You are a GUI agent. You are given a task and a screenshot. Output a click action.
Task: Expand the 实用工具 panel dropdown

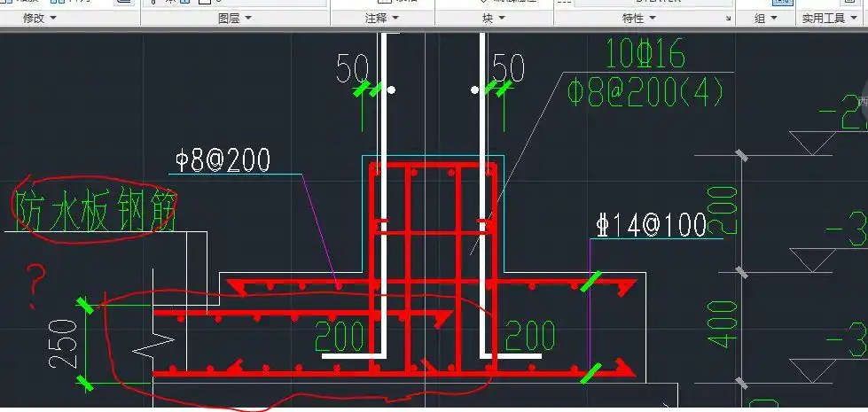tap(831, 18)
